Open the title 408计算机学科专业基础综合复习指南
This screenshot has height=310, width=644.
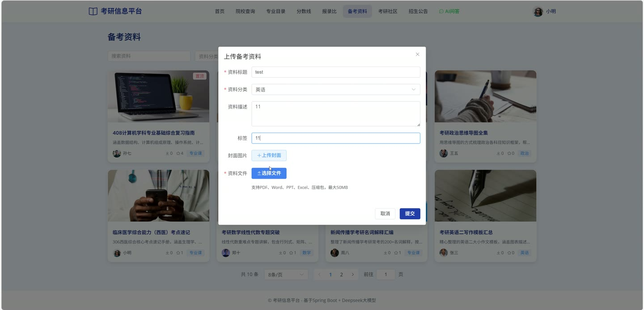click(x=154, y=133)
